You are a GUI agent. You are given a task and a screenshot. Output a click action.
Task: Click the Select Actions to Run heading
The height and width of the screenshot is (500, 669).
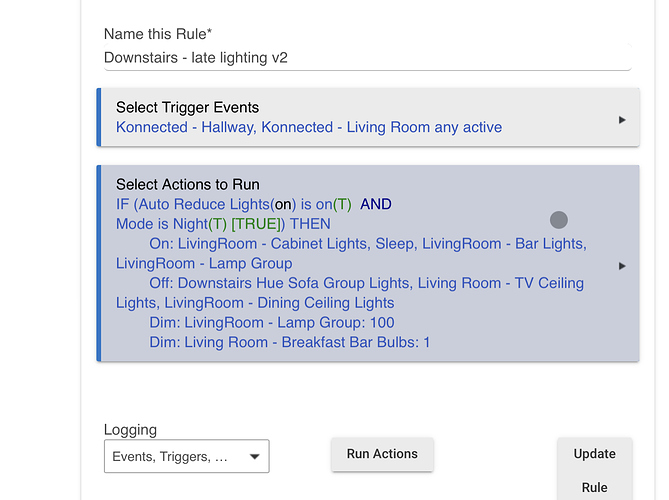tap(188, 184)
